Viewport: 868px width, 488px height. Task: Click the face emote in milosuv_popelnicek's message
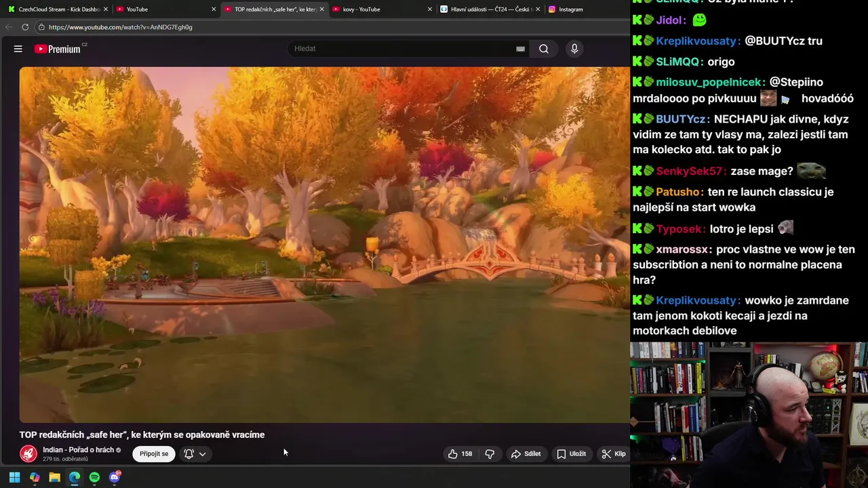(x=768, y=98)
